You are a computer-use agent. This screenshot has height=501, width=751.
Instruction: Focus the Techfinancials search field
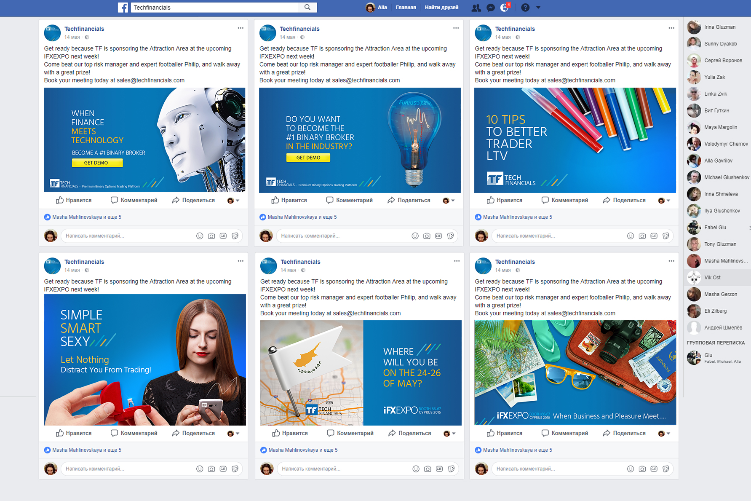tap(217, 7)
